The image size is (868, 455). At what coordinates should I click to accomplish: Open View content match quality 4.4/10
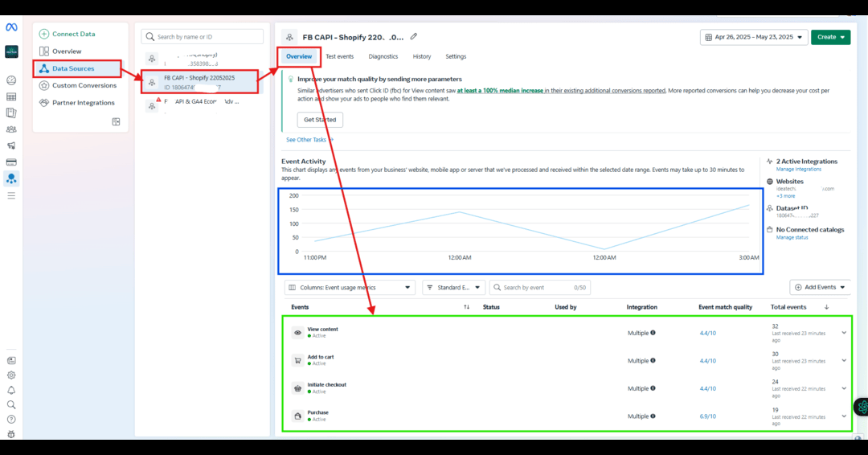(707, 333)
